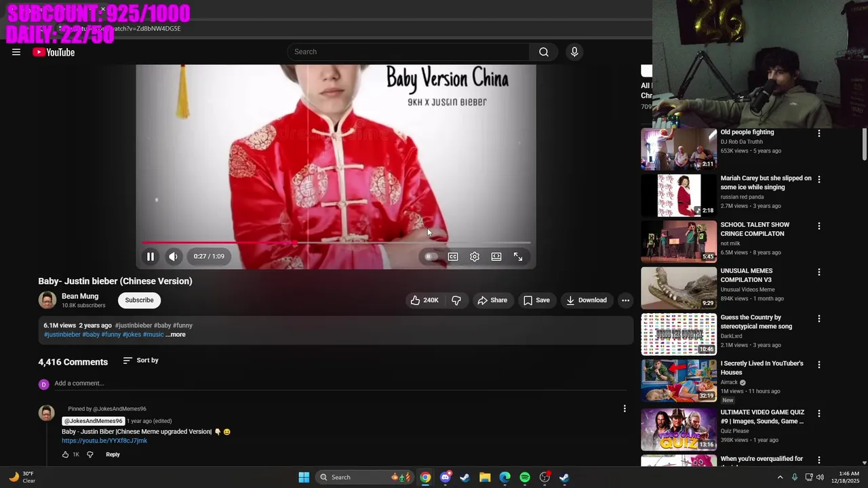Share the video
The height and width of the screenshot is (488, 868).
tap(492, 300)
